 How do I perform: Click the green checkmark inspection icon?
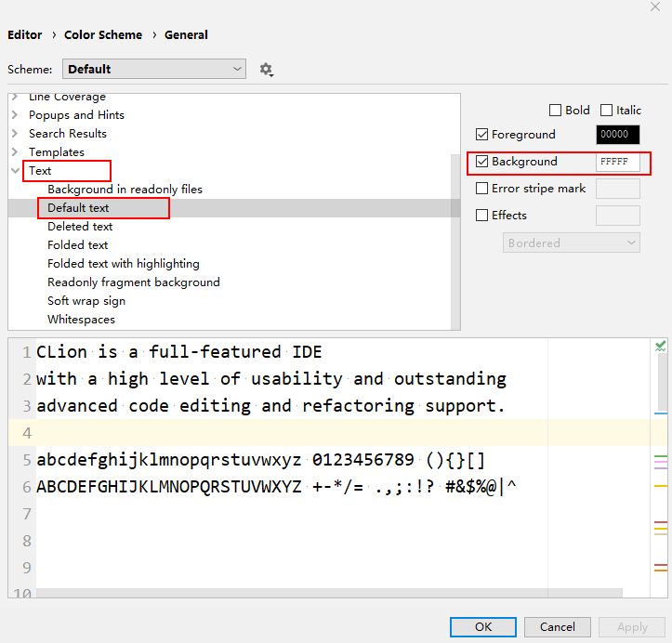[660, 346]
